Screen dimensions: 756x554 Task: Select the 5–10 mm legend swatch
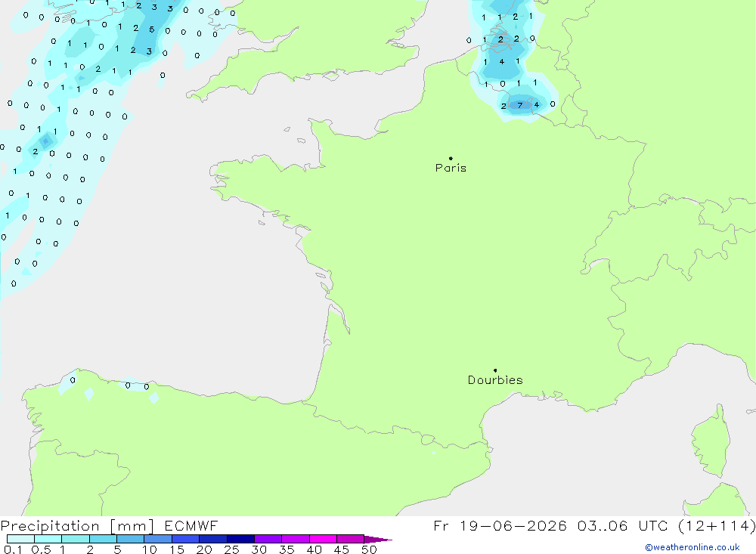click(131, 539)
